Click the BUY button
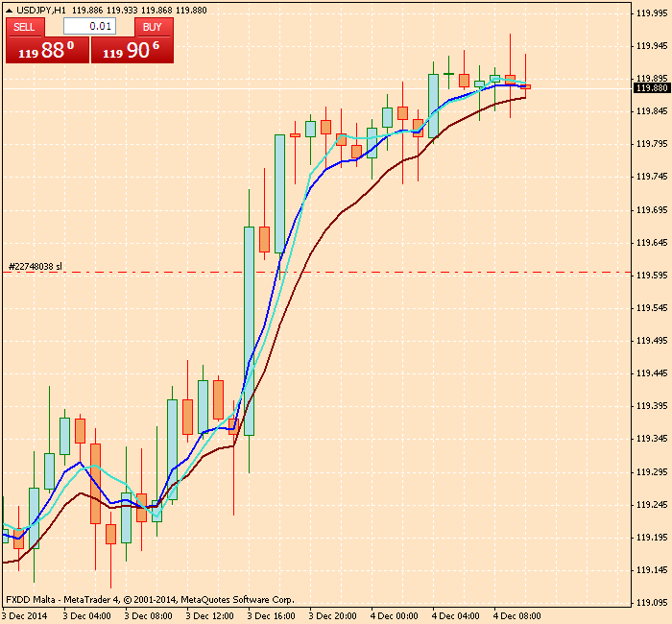 point(152,27)
